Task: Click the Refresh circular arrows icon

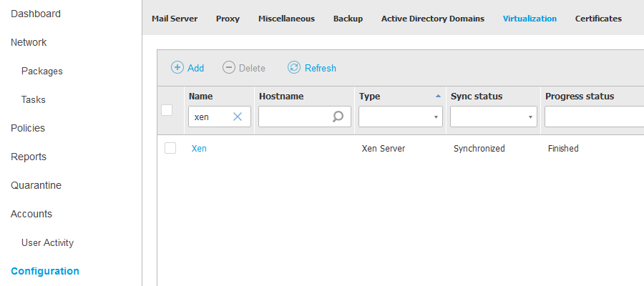Action: tap(294, 68)
